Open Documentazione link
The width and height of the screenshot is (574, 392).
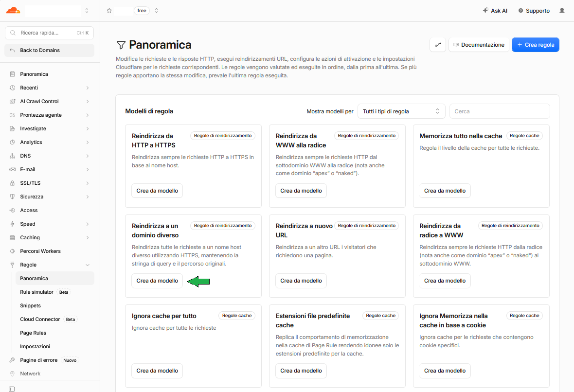click(479, 45)
